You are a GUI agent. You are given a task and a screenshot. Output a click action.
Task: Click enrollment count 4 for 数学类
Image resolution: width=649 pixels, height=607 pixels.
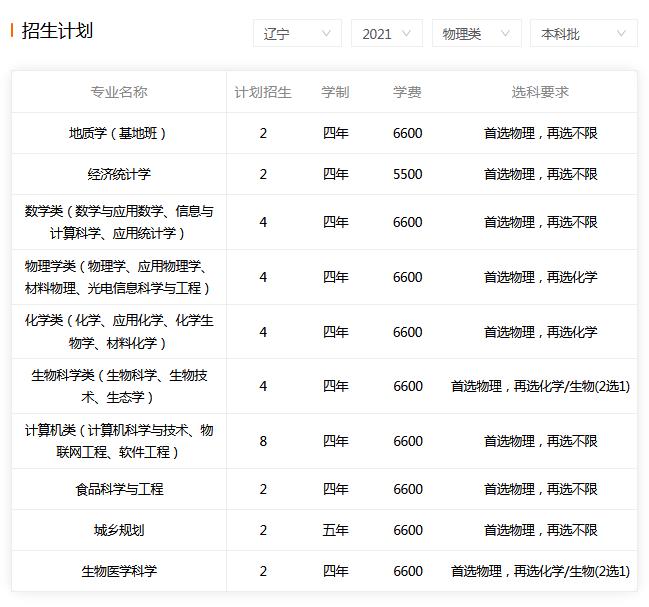263,222
